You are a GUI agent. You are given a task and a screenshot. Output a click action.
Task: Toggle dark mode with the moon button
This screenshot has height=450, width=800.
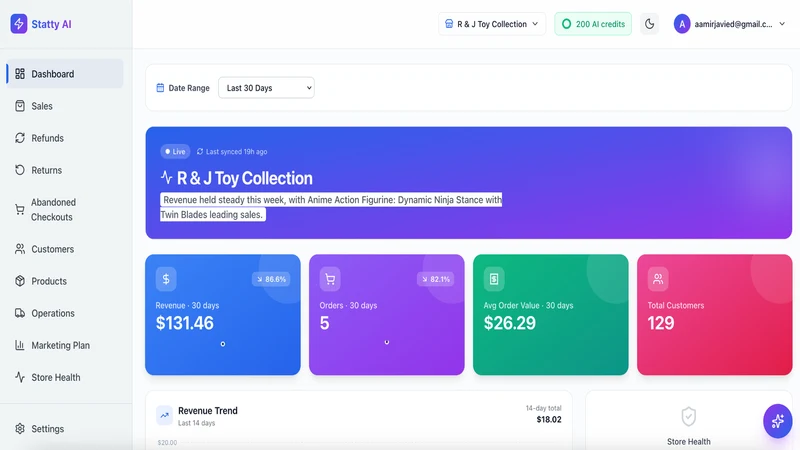pyautogui.click(x=649, y=24)
